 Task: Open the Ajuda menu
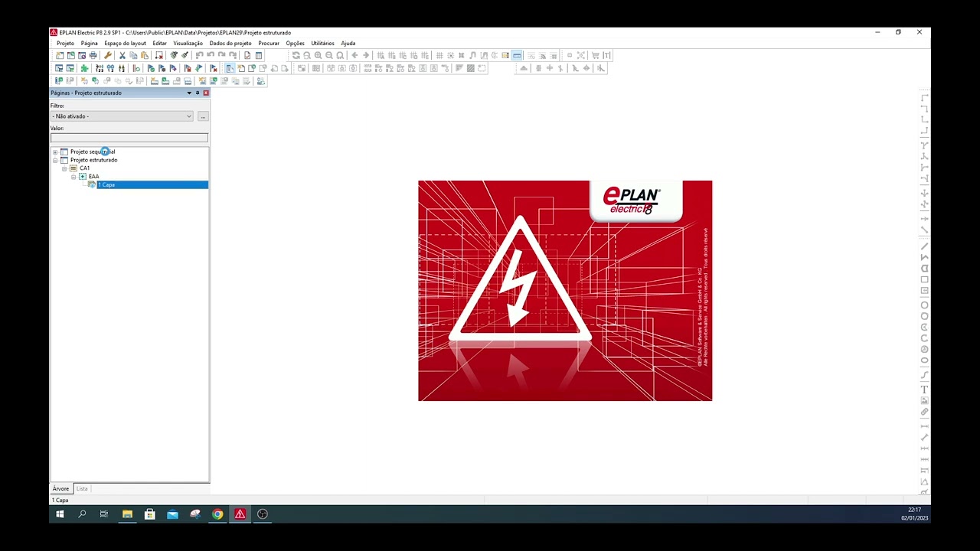(x=348, y=43)
